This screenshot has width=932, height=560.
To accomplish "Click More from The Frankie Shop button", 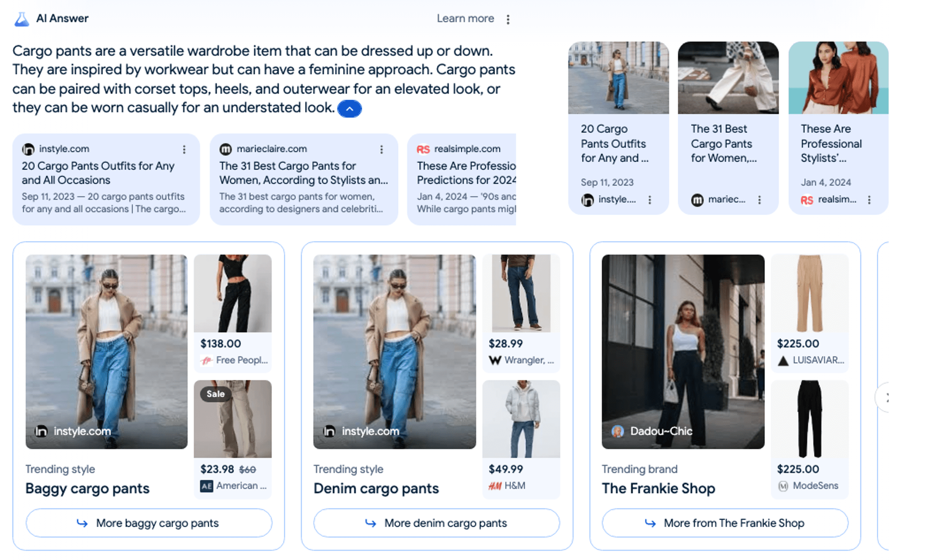I will [x=725, y=523].
